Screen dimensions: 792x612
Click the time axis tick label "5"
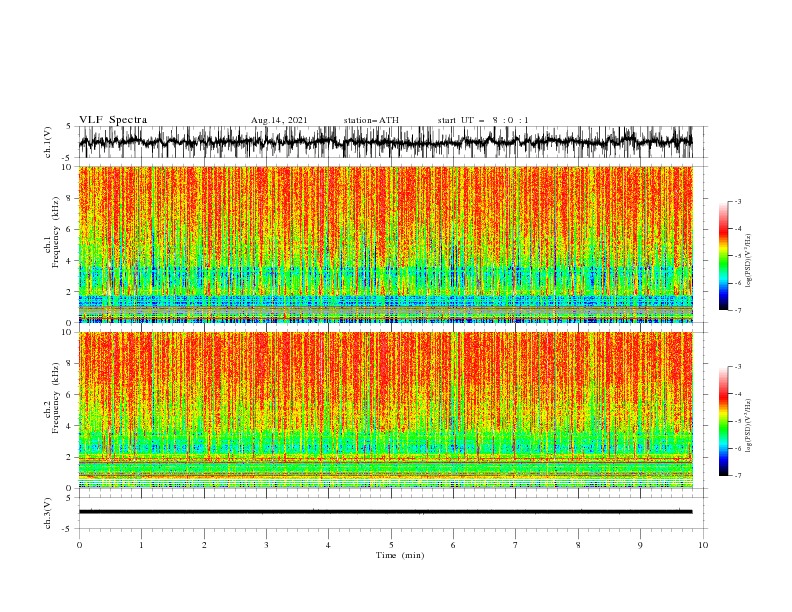coord(391,545)
